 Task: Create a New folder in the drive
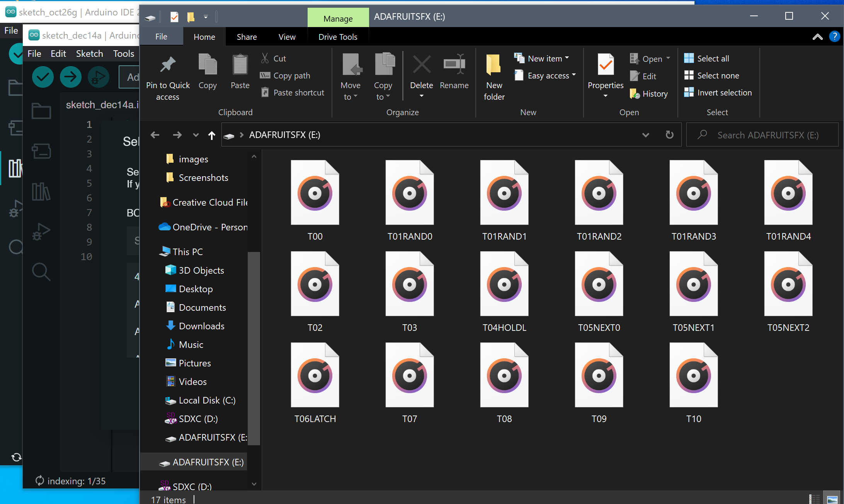tap(493, 76)
